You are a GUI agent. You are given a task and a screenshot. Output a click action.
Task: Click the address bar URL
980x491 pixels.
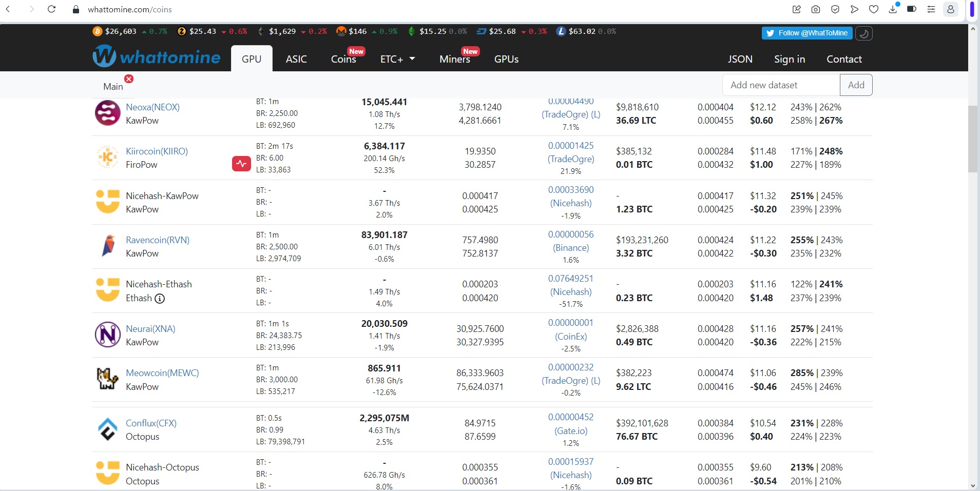coord(130,9)
